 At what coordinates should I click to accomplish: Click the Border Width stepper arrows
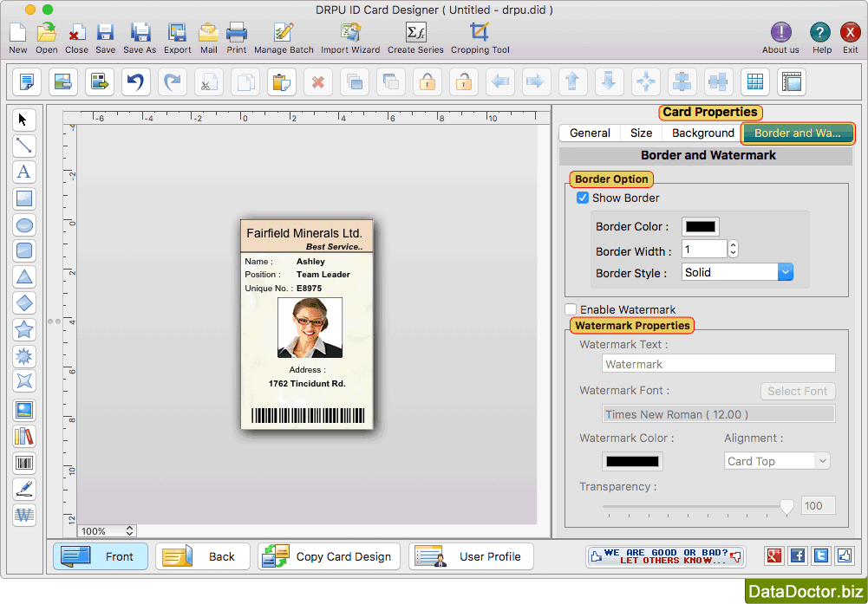(x=733, y=250)
